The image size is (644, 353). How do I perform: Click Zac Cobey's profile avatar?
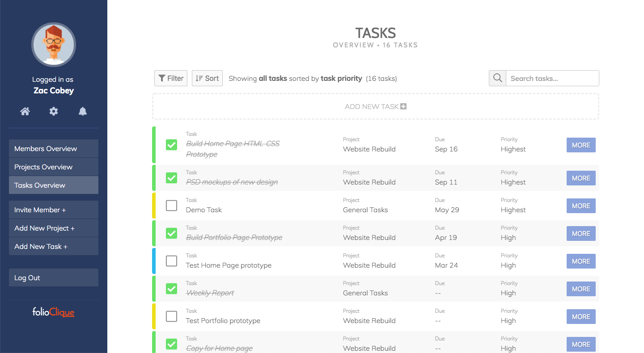[x=54, y=45]
